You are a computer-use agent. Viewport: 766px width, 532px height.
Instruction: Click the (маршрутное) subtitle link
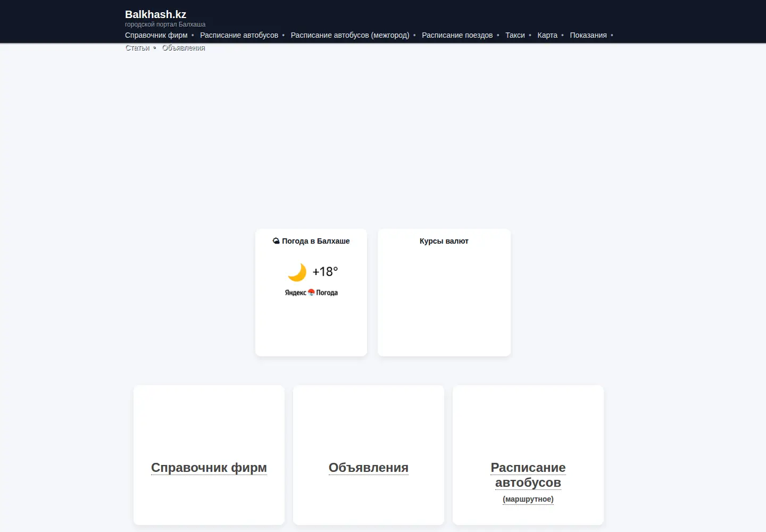[528, 499]
